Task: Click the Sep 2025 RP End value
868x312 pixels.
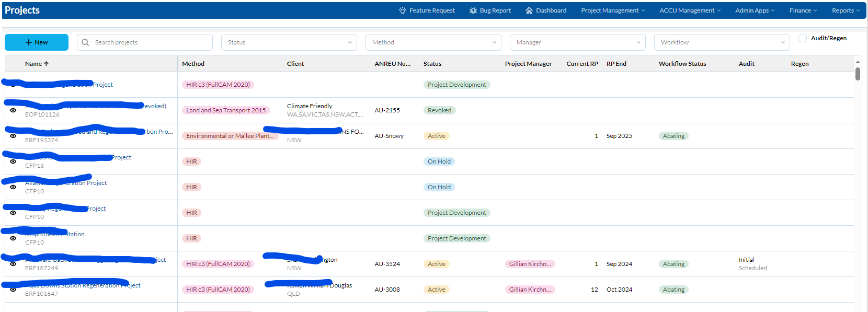Action: (x=619, y=136)
